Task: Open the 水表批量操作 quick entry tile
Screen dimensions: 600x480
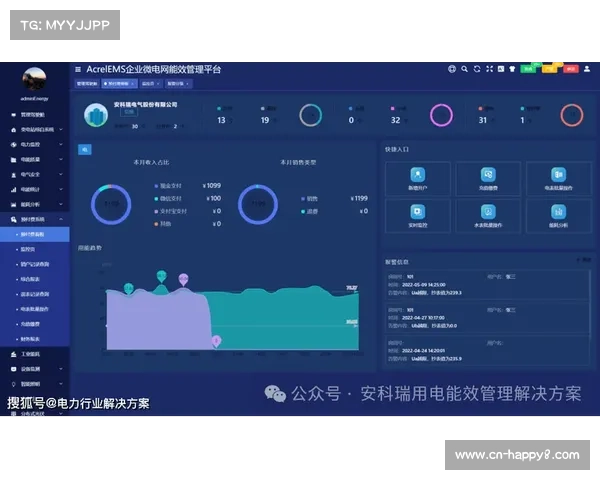Action: (488, 216)
